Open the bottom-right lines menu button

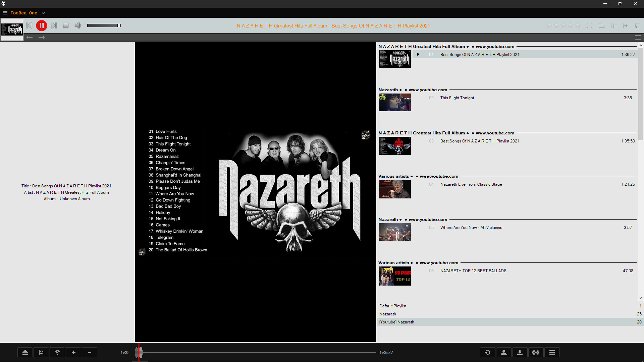click(552, 352)
